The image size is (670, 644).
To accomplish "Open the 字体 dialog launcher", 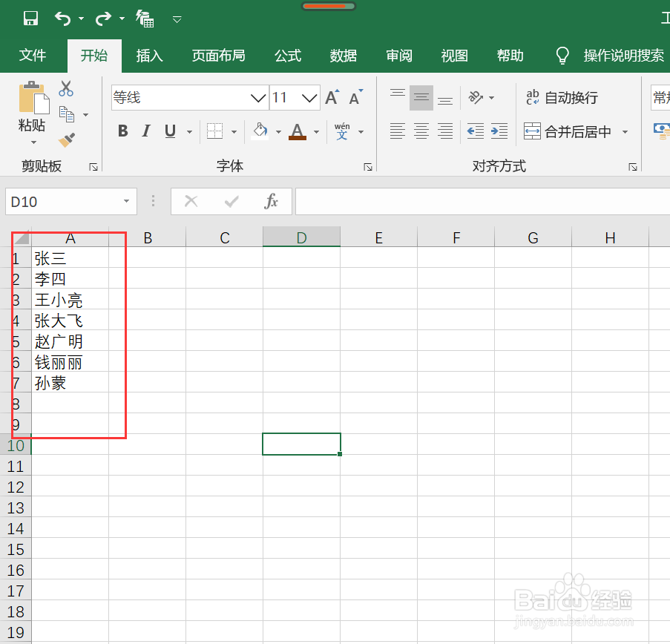I will [x=368, y=167].
